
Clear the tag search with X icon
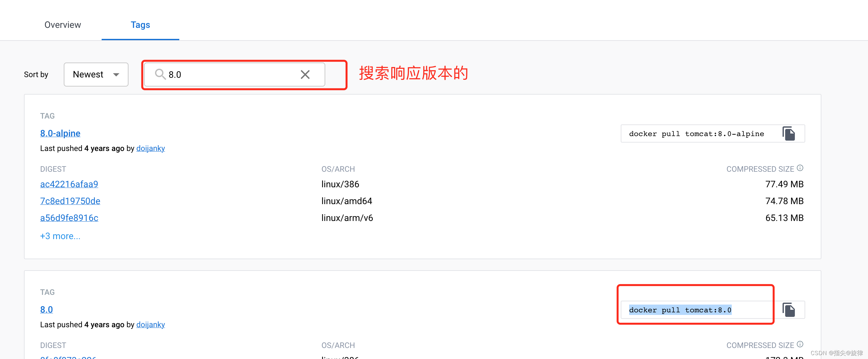point(305,74)
